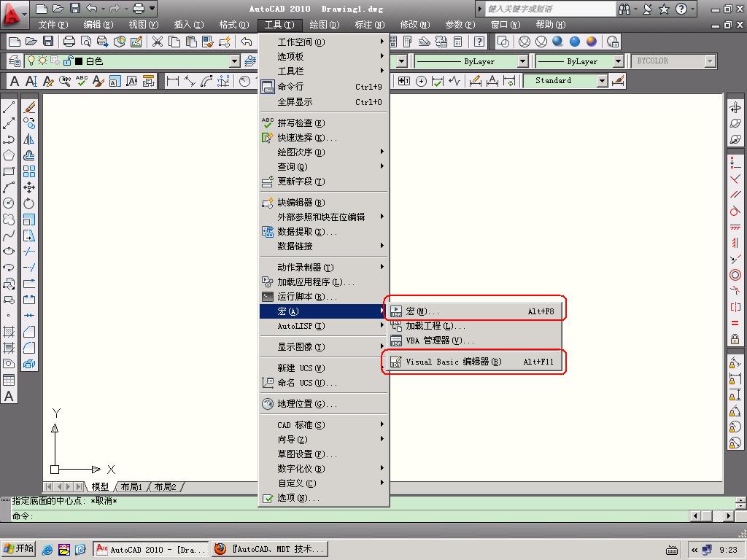Click the Plot printer icon in standard toolbar
Screen dimensions: 747x560
pyautogui.click(x=69, y=42)
